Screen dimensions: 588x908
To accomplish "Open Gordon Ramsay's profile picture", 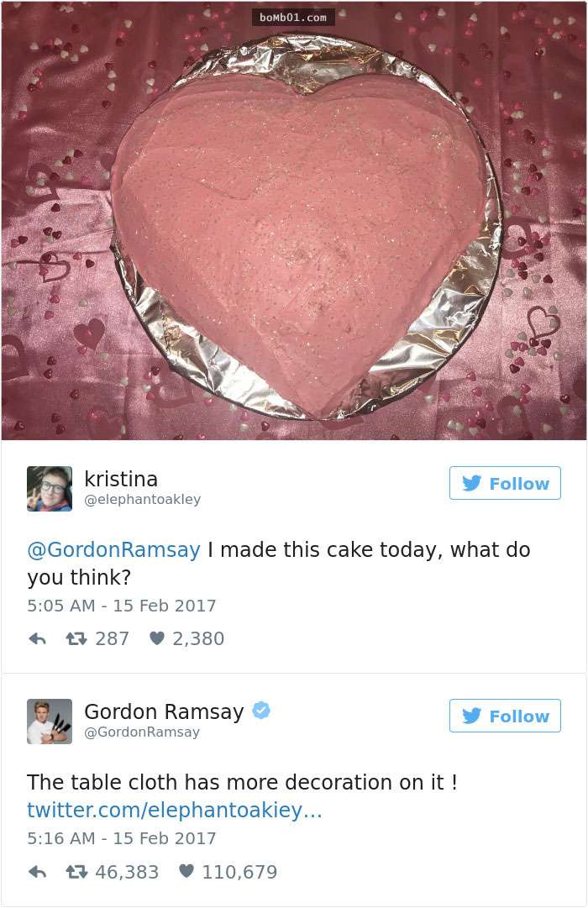I will click(50, 721).
